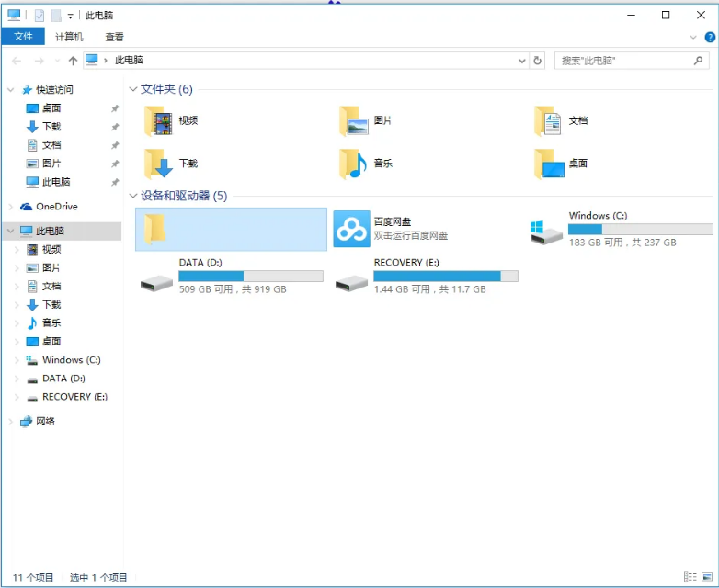Open the address bar history dropdown

point(522,60)
